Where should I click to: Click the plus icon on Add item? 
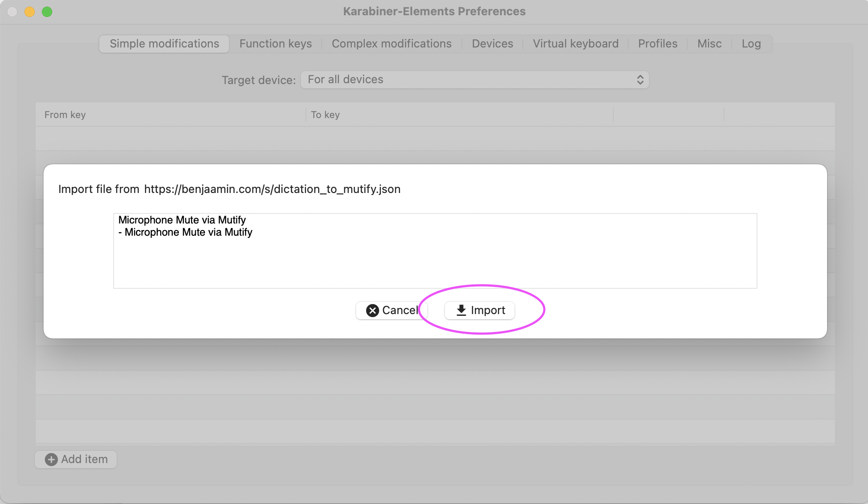tap(51, 460)
